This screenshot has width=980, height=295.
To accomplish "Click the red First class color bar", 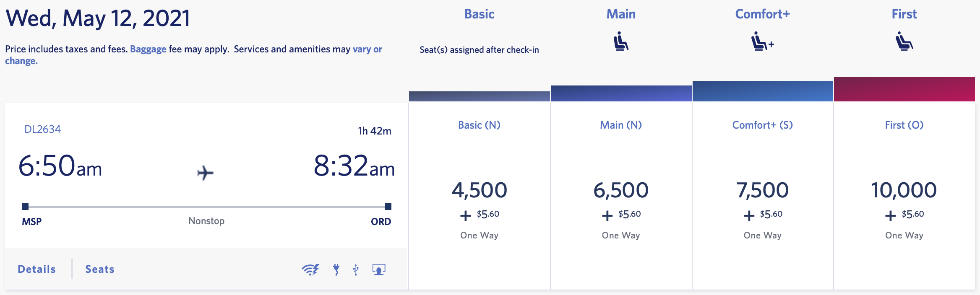I will [905, 89].
